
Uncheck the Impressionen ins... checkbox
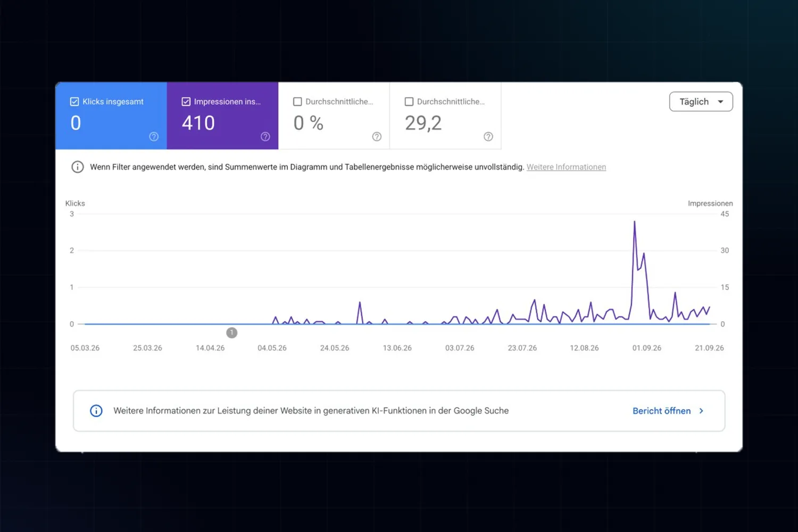pos(186,102)
